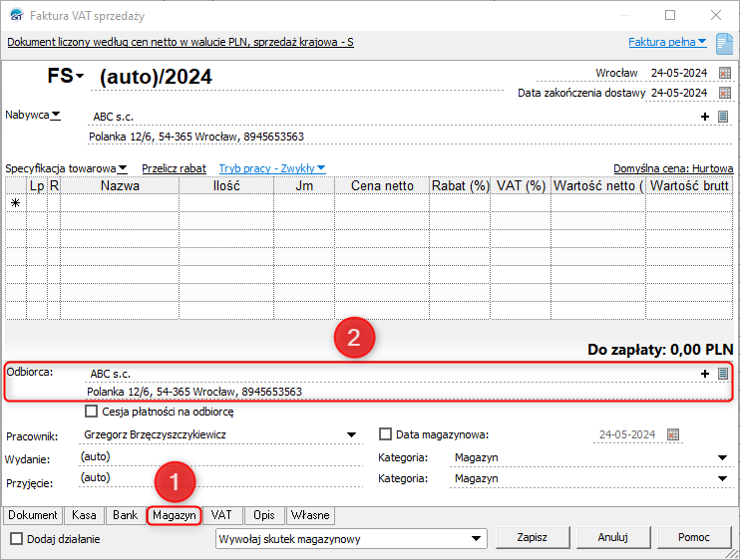Click the document icon next to Faktura pełna
This screenshot has width=740, height=560.
(724, 42)
